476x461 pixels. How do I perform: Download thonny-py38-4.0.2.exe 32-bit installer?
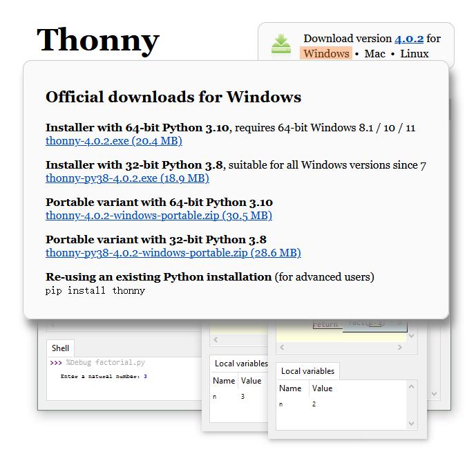127,178
